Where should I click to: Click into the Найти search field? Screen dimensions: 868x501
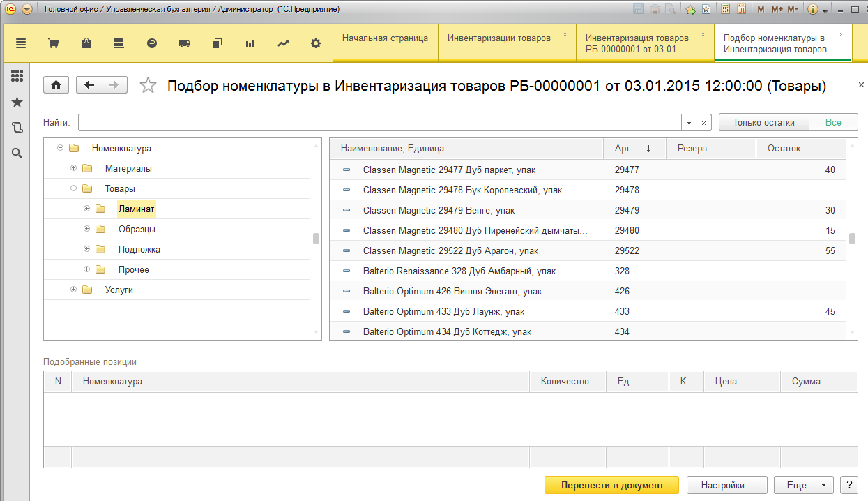pyautogui.click(x=380, y=122)
